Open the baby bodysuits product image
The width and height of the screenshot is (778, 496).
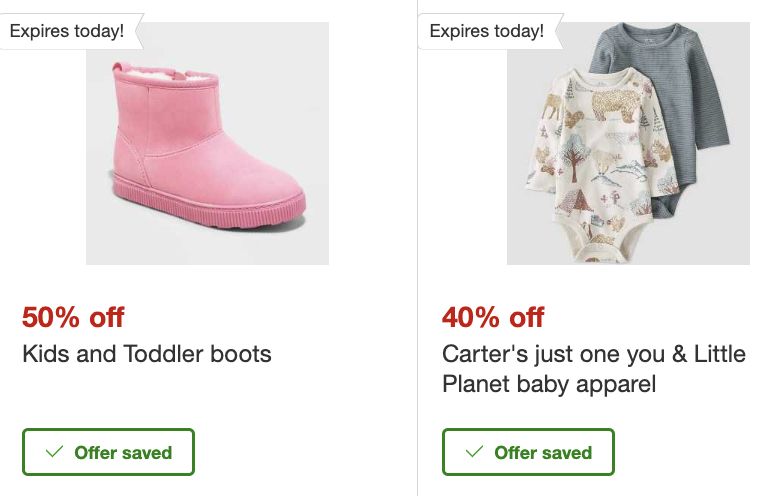[628, 143]
